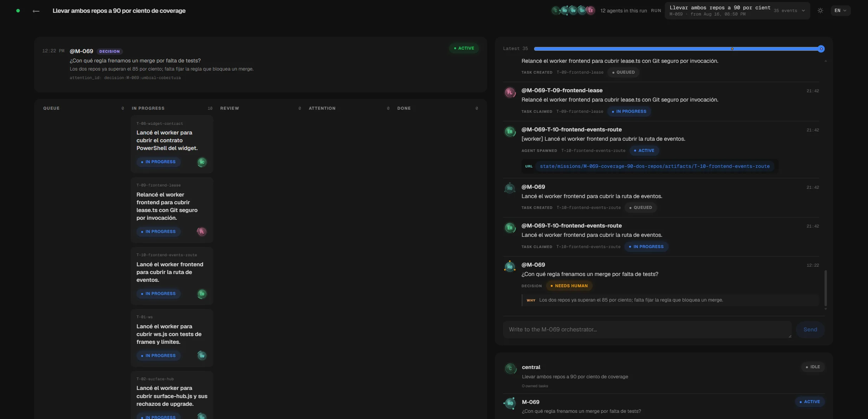Click QUEUED badge for T-10-frontend-events-route
868x419 pixels.
(640, 208)
